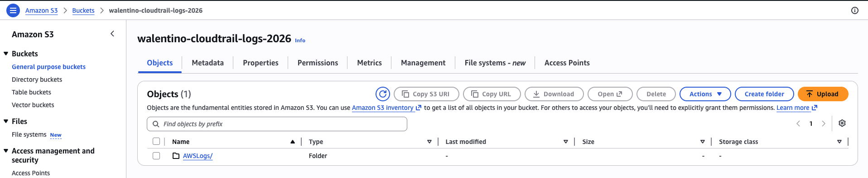This screenshot has width=868, height=178.
Task: Click the Info link beside bucket name
Action: (x=300, y=40)
